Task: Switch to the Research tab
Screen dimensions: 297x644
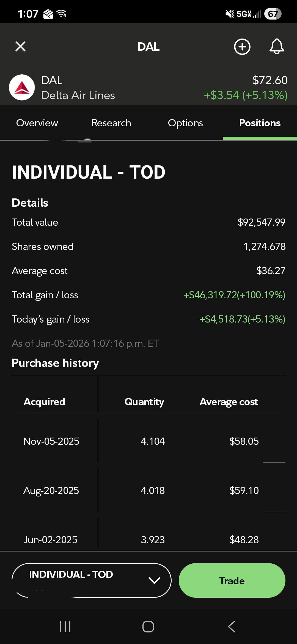Action: (x=111, y=123)
